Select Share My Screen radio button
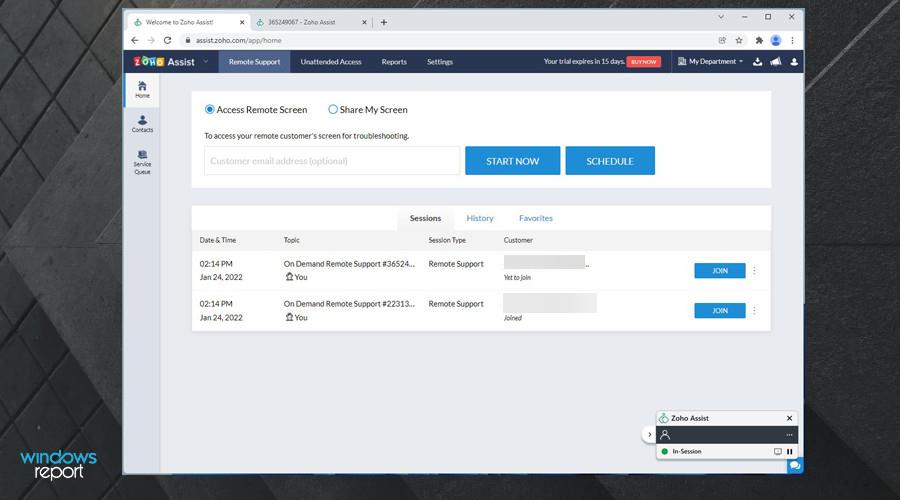 (x=333, y=109)
